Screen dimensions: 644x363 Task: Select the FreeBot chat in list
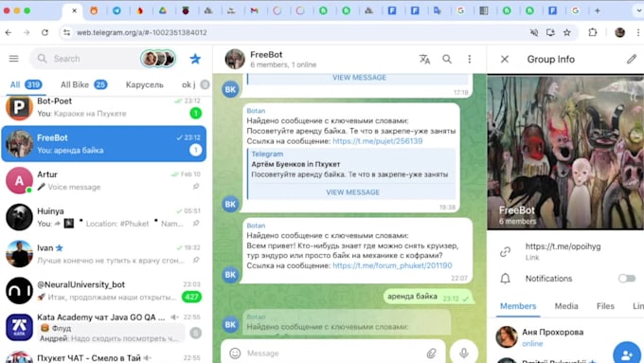point(104,144)
